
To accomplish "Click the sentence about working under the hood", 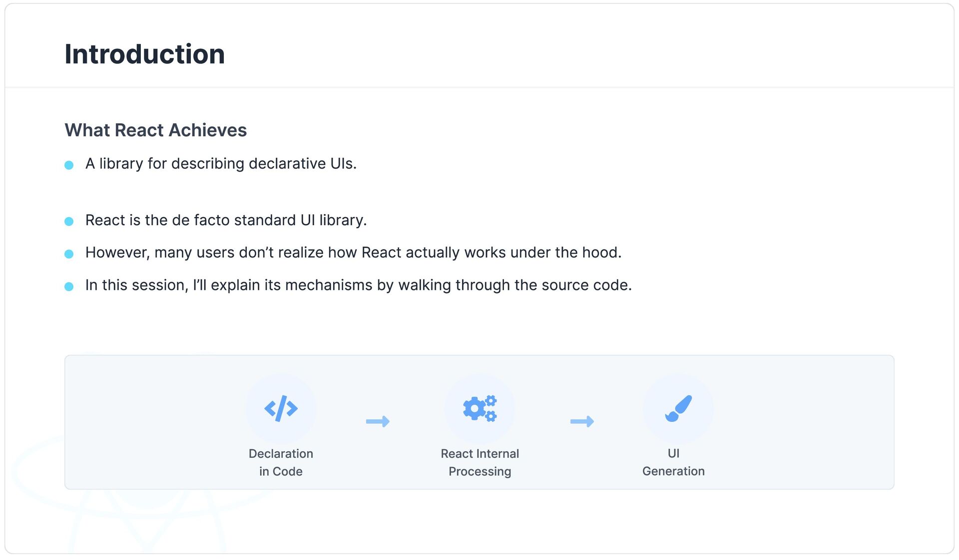I will click(354, 253).
